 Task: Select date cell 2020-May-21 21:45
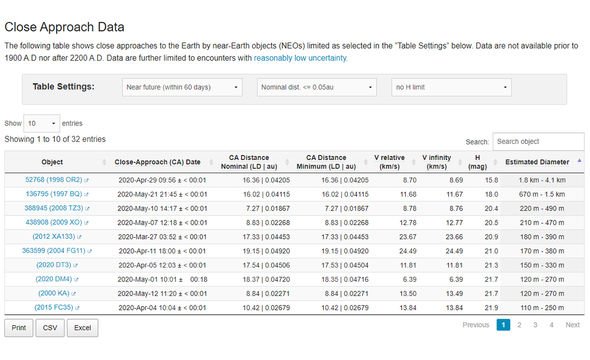[162, 194]
